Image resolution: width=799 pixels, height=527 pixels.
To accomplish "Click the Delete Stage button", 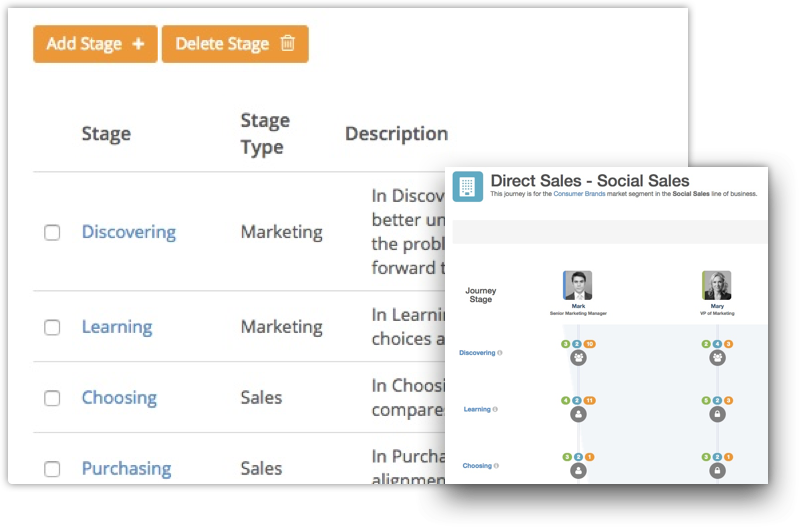I will [x=235, y=44].
